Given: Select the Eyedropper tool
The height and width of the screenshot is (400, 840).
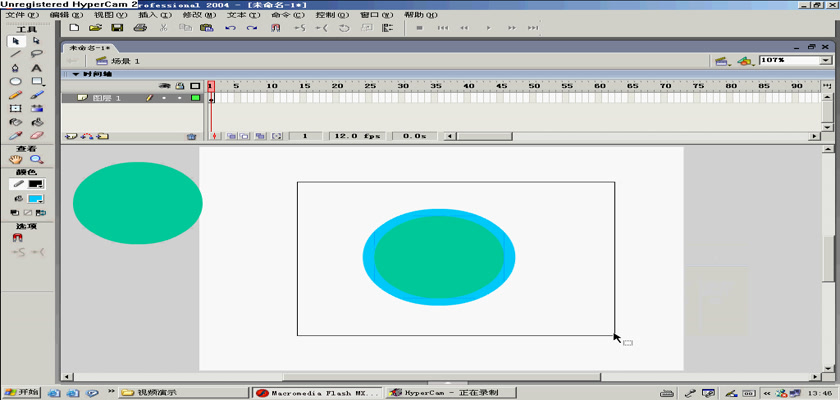Looking at the screenshot, I should (16, 135).
